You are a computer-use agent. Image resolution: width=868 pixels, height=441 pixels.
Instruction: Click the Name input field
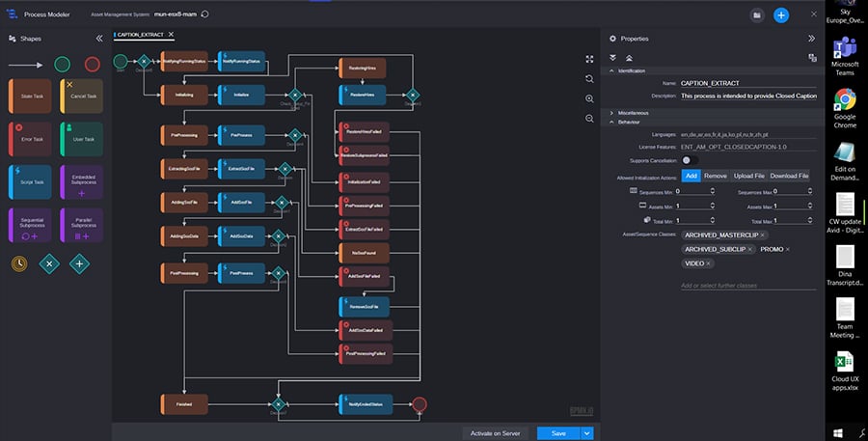pyautogui.click(x=748, y=83)
